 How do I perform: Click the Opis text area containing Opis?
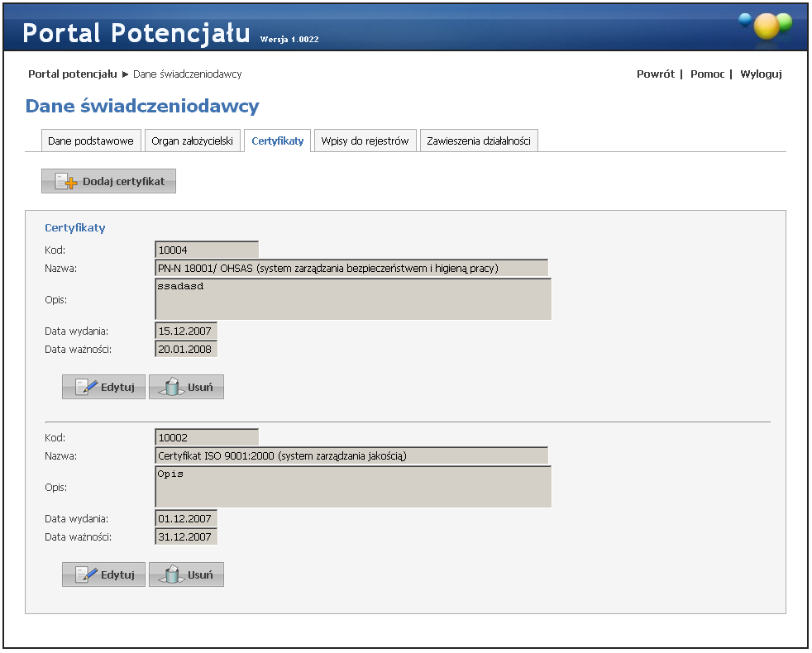tap(353, 486)
